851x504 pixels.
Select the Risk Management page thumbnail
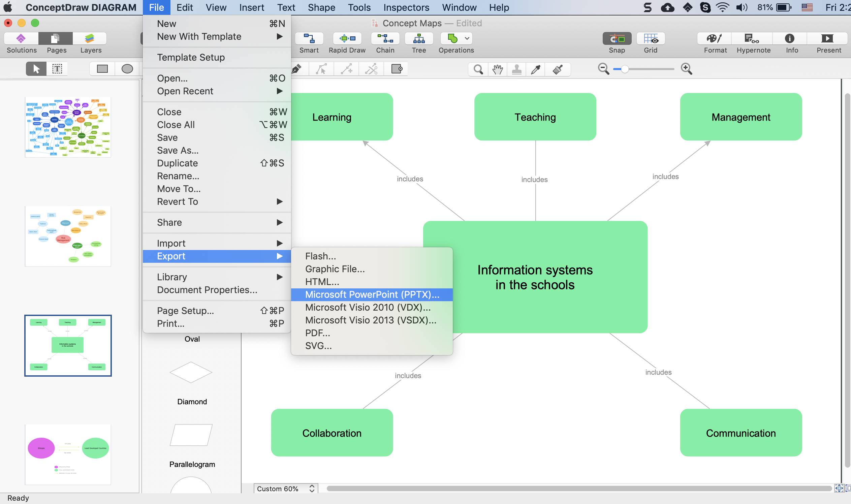[68, 236]
